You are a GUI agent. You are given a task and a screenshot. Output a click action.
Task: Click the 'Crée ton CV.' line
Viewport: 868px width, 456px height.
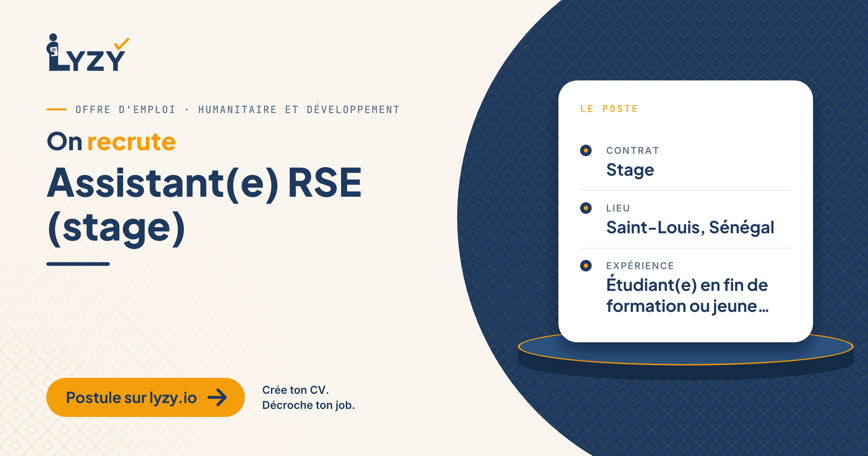coord(295,390)
